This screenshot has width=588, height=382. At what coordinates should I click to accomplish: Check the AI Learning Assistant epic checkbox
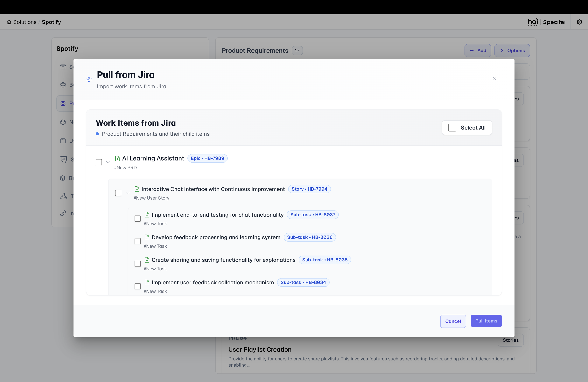[x=99, y=162]
